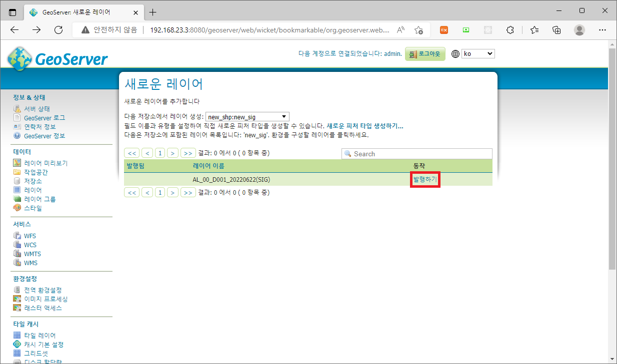Click the 스타일 palette icon
The width and height of the screenshot is (617, 364).
point(17,208)
